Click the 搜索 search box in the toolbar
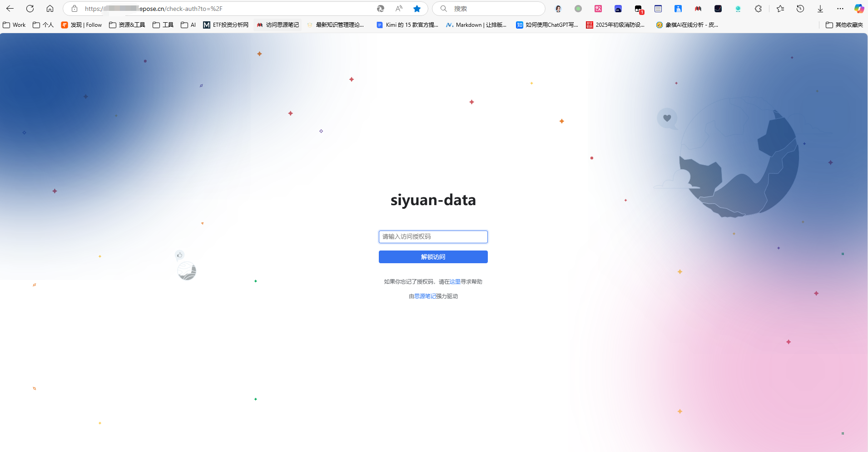The image size is (868, 452). 489,9
